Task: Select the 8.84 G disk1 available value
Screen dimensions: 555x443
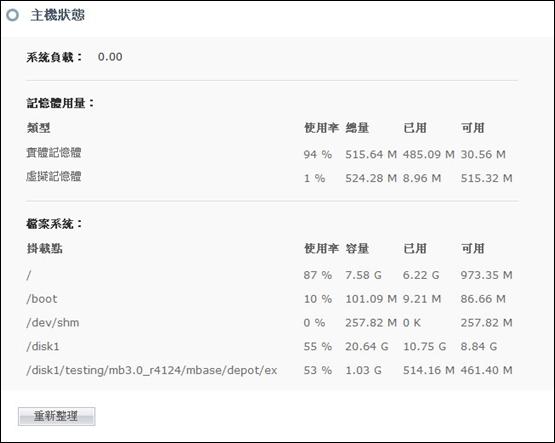Action: tap(479, 346)
